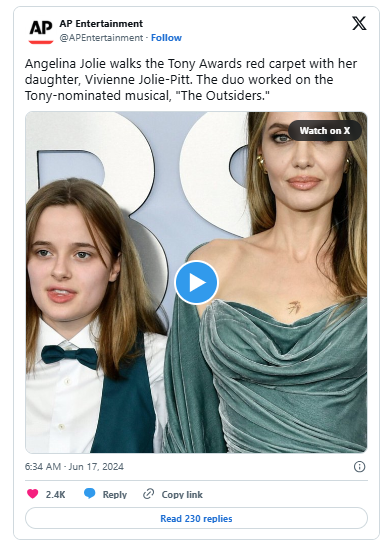Click the Jun 17, 2024 date

tap(96, 467)
